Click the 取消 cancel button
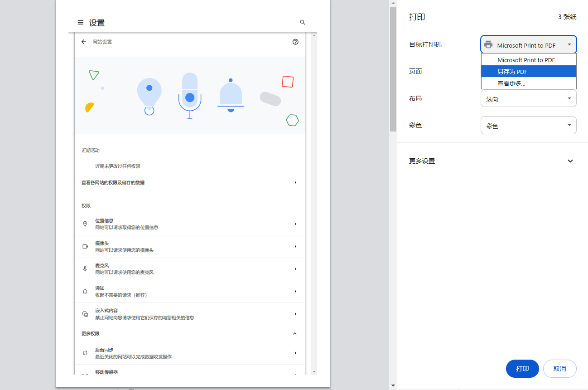 pyautogui.click(x=560, y=369)
